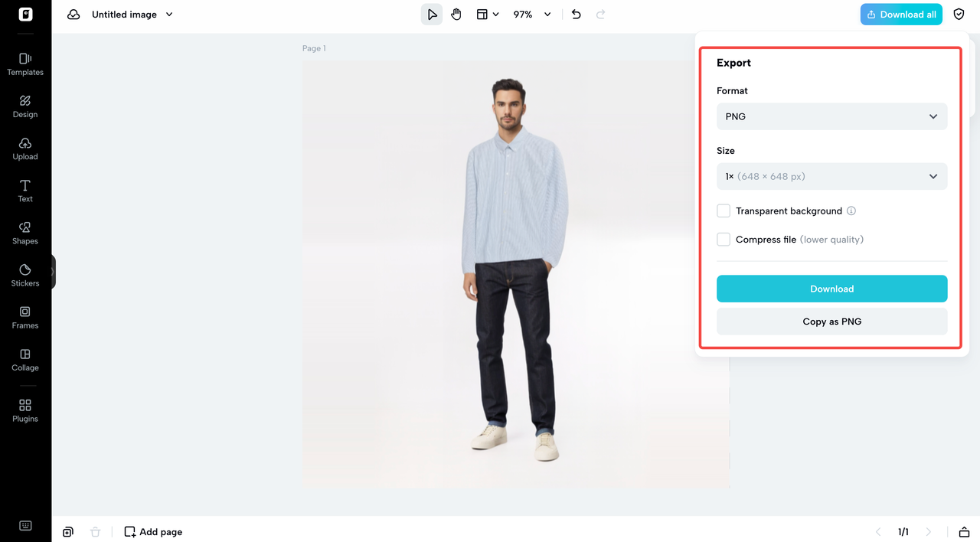The height and width of the screenshot is (542, 980).
Task: Switch to the Collage tool
Action: 24,358
